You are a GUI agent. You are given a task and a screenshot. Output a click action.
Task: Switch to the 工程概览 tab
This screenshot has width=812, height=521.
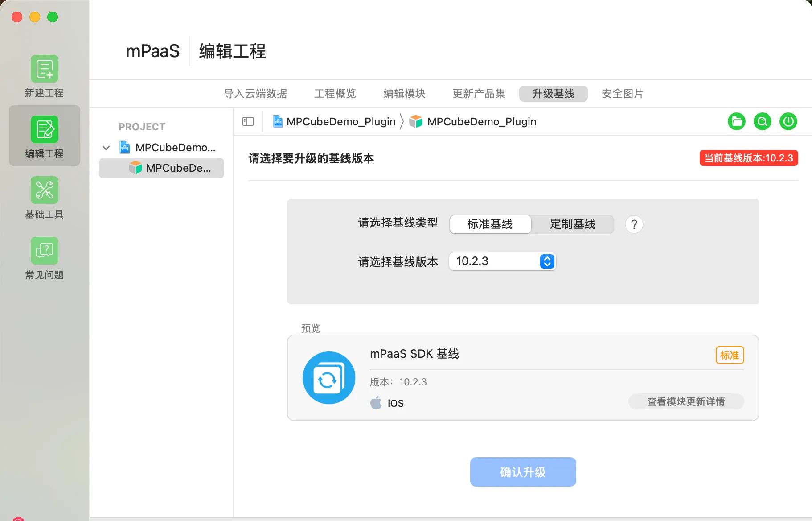tap(335, 94)
